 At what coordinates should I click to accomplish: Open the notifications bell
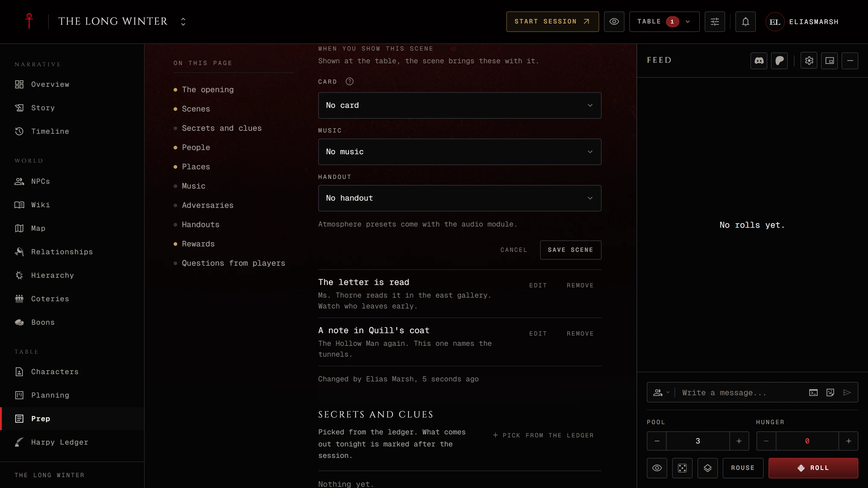(x=745, y=22)
